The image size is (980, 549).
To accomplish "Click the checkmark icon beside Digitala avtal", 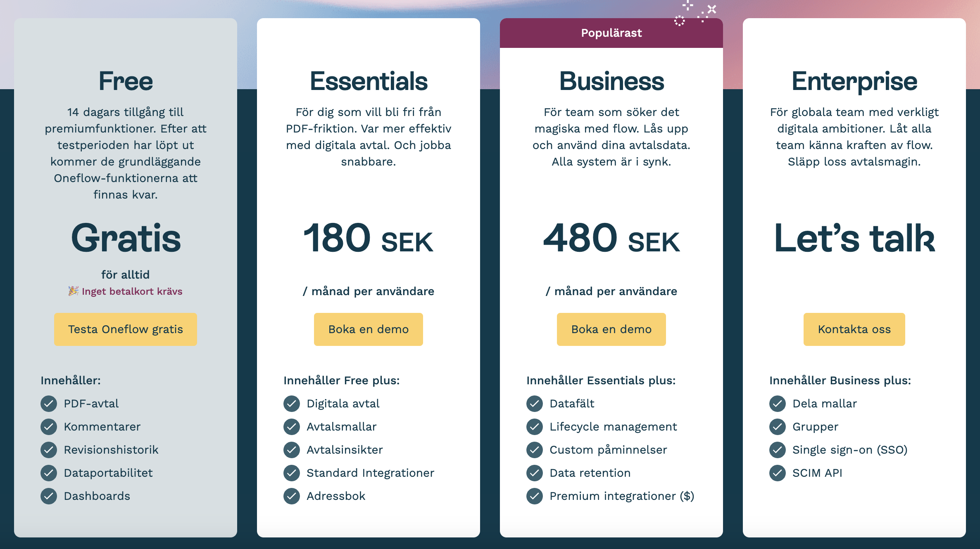I will pyautogui.click(x=292, y=404).
